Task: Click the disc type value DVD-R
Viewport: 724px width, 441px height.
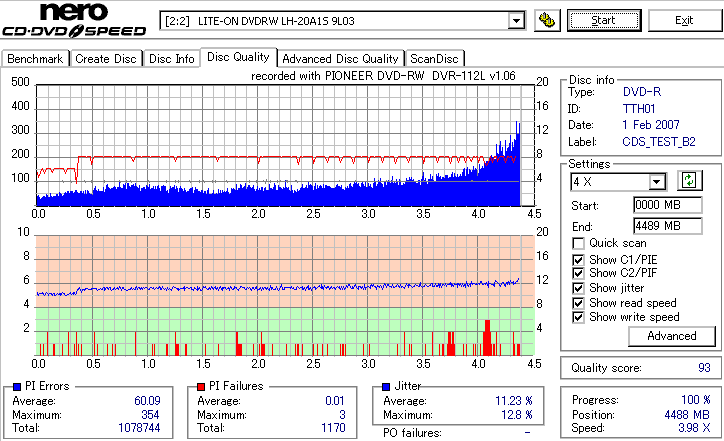Action: [642, 92]
